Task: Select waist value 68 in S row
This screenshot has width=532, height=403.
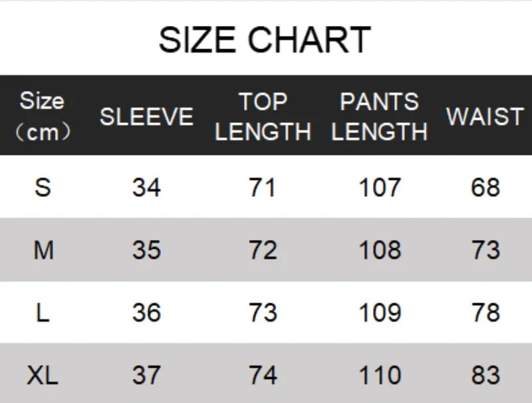Action: 485,188
